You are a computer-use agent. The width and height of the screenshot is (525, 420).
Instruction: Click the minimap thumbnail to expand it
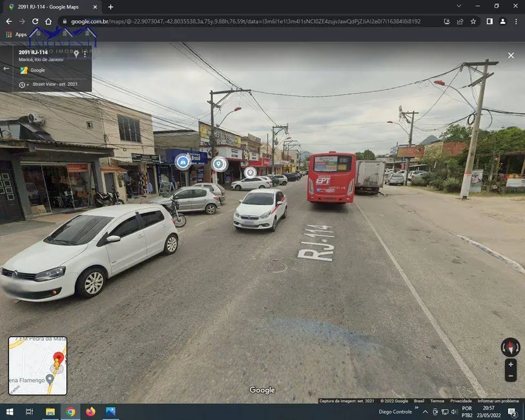[36, 365]
